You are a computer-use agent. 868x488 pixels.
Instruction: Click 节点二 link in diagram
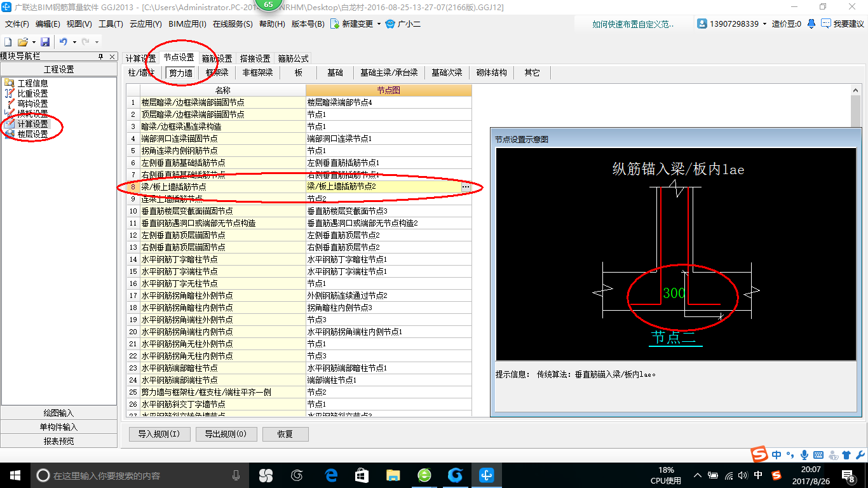point(675,337)
